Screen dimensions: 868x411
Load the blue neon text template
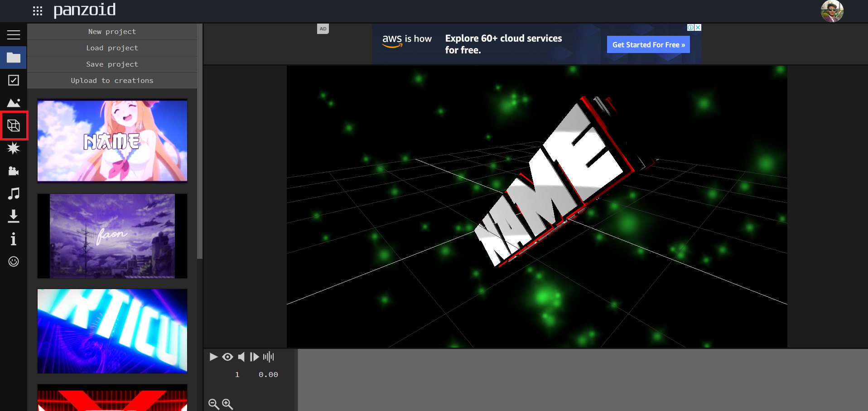point(112,331)
